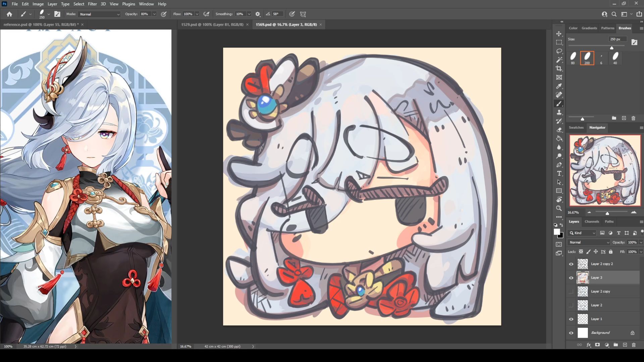The image size is (644, 362).
Task: Select the Rectangular Marquee tool
Action: (x=559, y=43)
